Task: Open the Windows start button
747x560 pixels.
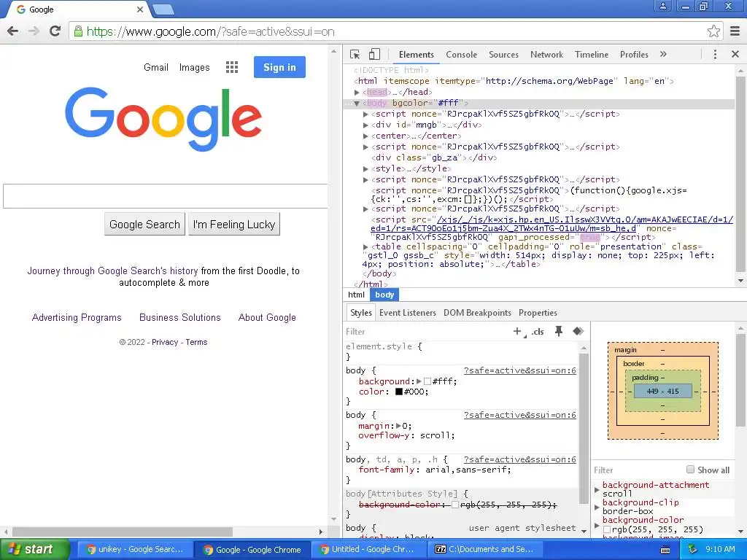Action: (35, 549)
